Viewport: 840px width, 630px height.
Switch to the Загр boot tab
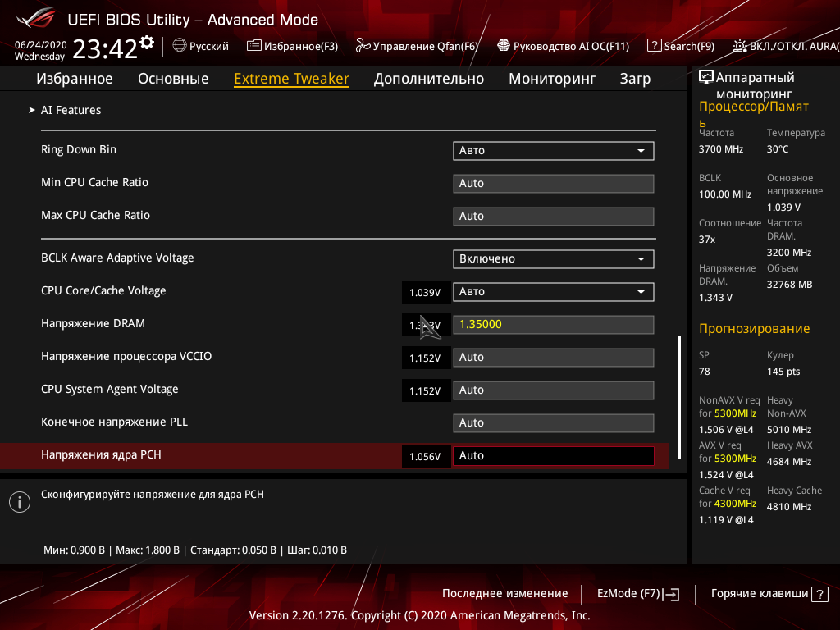[635, 79]
